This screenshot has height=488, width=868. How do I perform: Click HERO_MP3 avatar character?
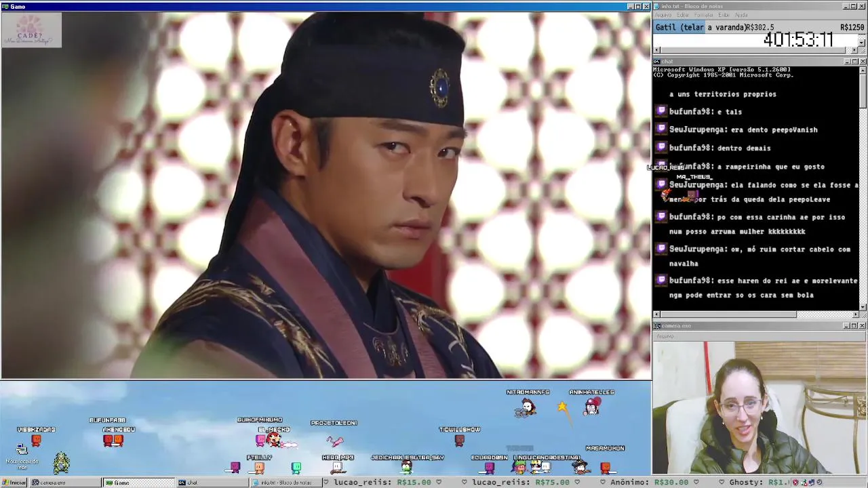[337, 467]
